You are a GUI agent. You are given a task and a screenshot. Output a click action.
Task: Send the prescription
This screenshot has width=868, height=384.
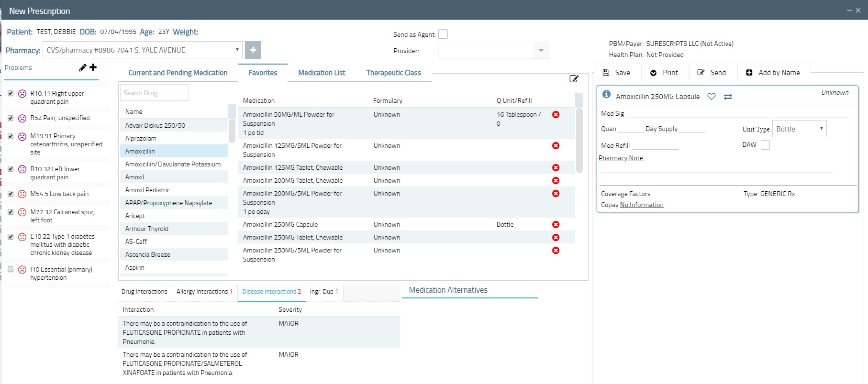point(712,73)
